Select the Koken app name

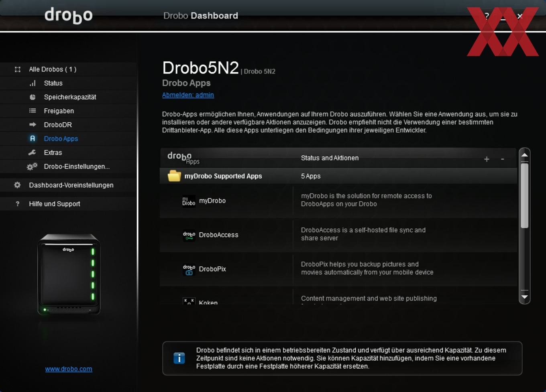coord(208,302)
